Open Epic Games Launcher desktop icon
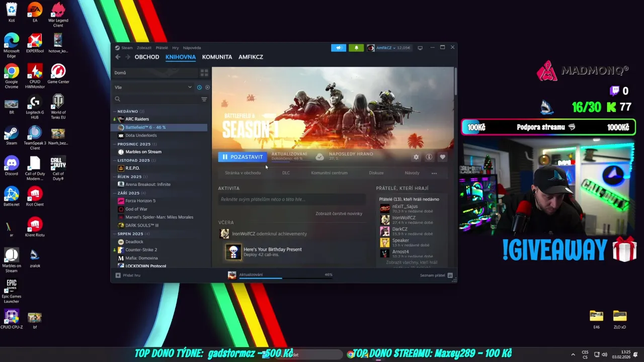The image size is (644, 362). (x=11, y=291)
